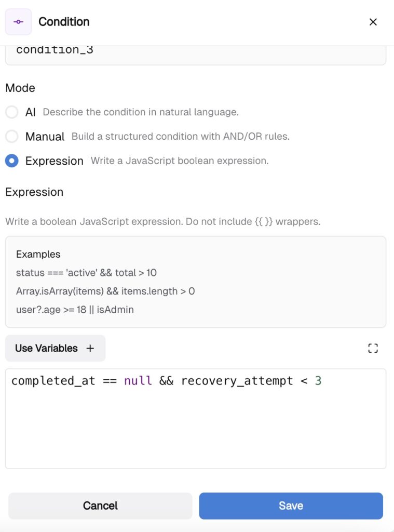The image size is (394, 532).
Task: Click the plus icon beside Use Variables
Action: click(90, 348)
